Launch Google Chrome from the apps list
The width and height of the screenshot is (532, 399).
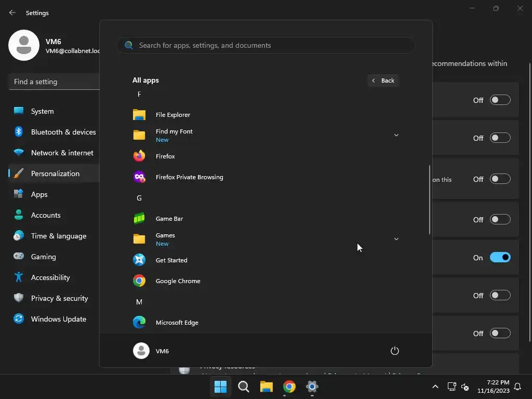[265, 281]
